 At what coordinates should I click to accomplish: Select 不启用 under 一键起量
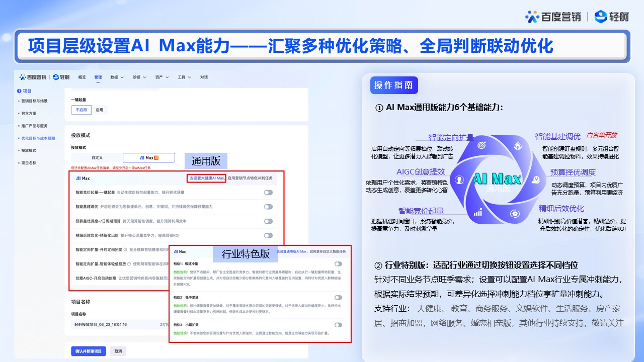coord(82,110)
